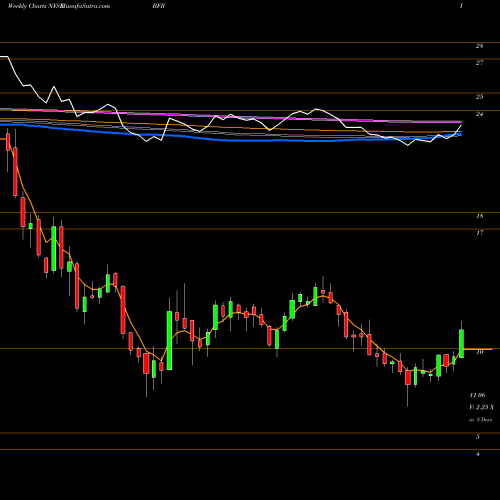
Task: Click the tallest green candle after the first low
Action: 169,340
